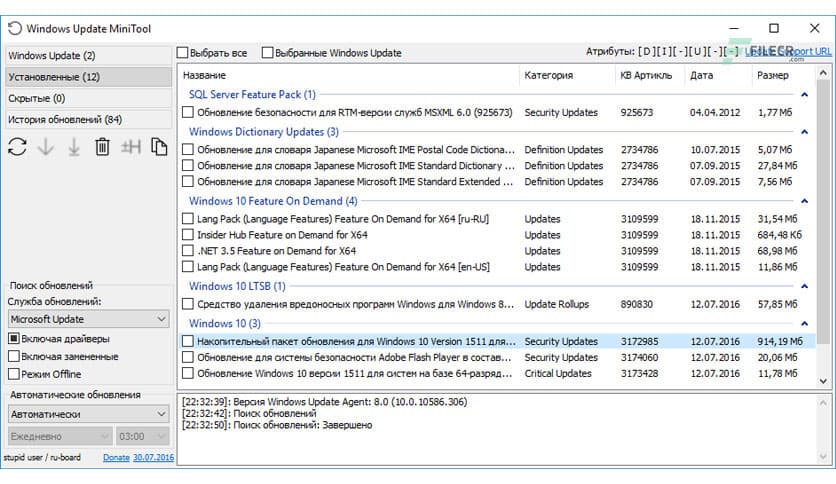836x484 pixels.
Task: Click the Windows 10 Feature On Demand (4) header
Action: (273, 201)
